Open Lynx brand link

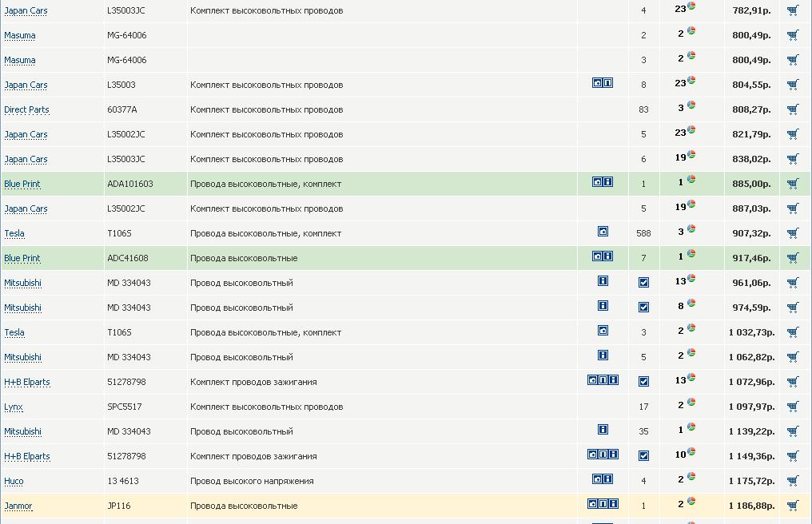point(14,407)
